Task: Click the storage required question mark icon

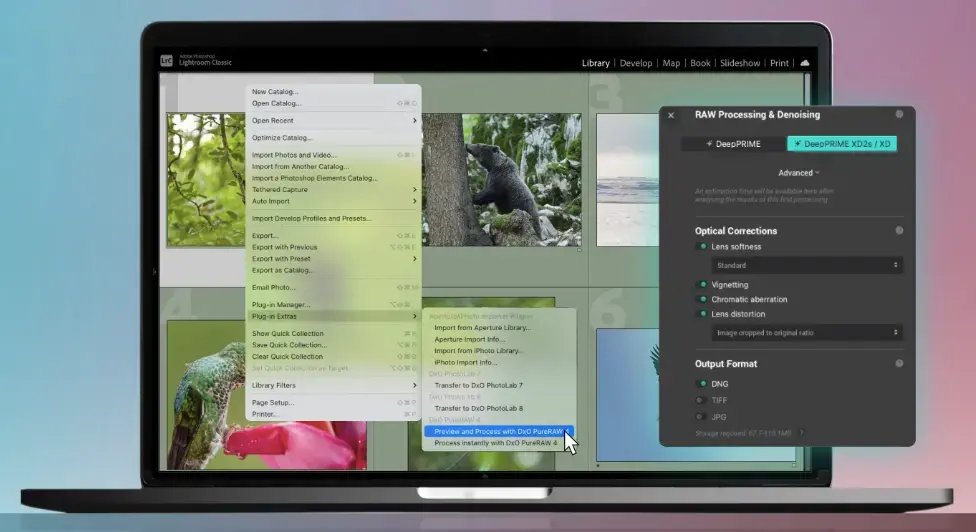Action: [x=801, y=433]
